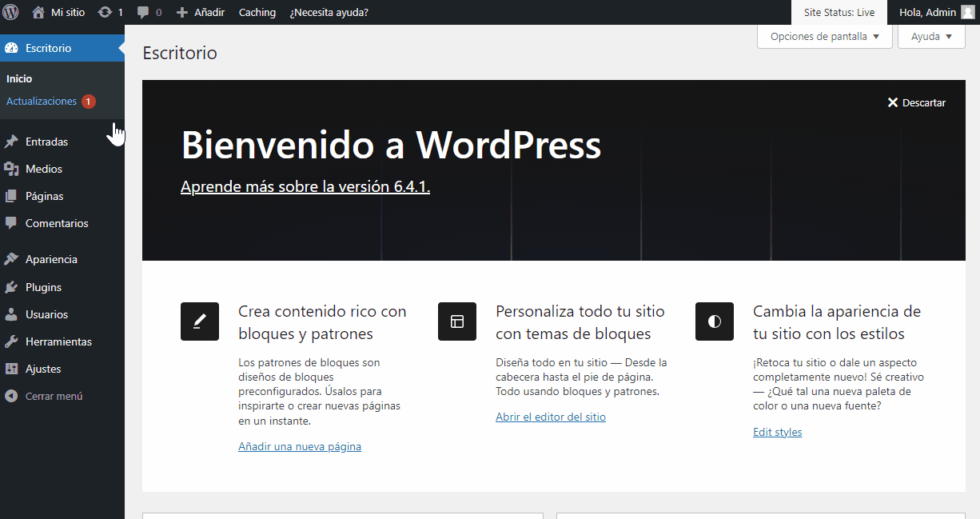Click the red updates count badge
Viewport: 980px width, 519px height.
click(89, 102)
